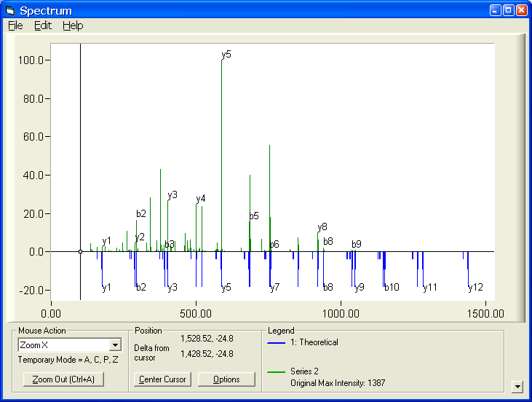Maximize the Spectrum window
Image resolution: width=532 pixels, height=402 pixels.
[x=508, y=10]
